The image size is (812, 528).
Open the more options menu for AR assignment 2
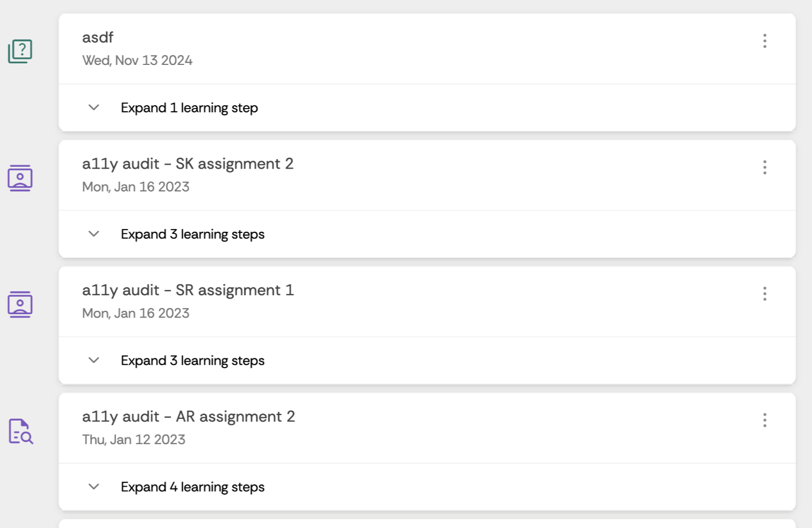(765, 420)
